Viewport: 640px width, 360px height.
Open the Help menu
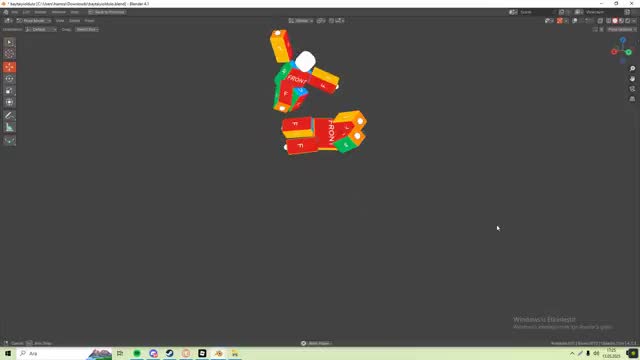[x=75, y=12]
